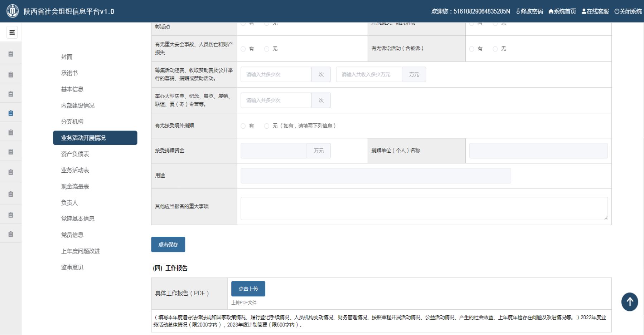Open 党建基本信息 menu item
This screenshot has height=335, width=644.
point(78,219)
